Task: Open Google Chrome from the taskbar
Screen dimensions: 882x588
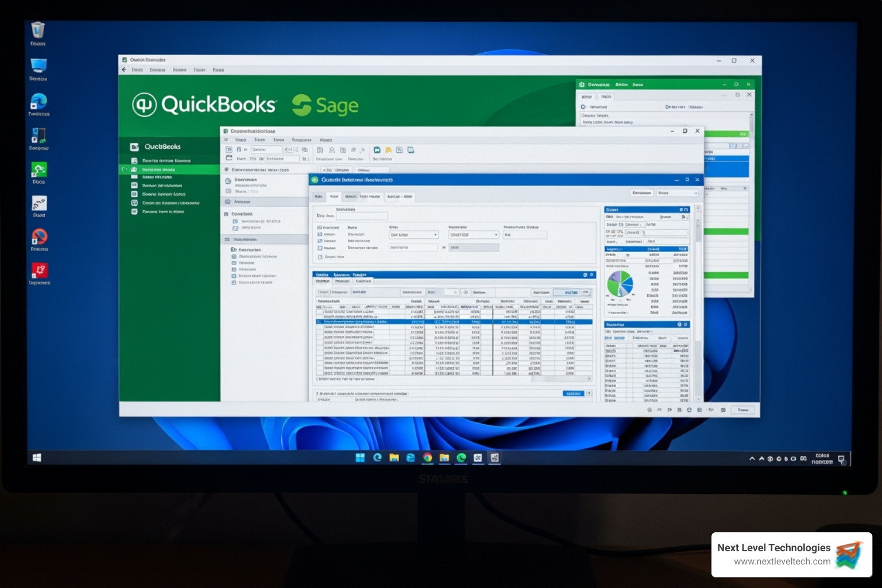Action: pos(427,457)
